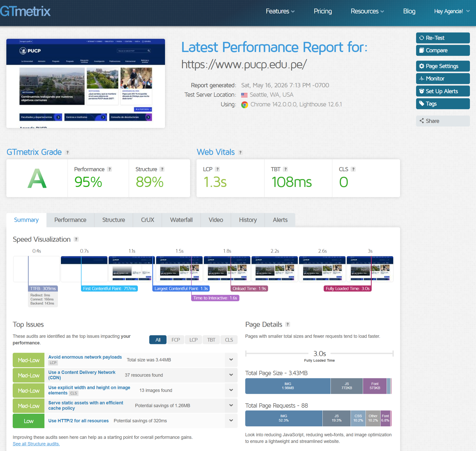This screenshot has height=451, width=476.
Task: Click the Speed Visualization help icon
Action: point(76,239)
